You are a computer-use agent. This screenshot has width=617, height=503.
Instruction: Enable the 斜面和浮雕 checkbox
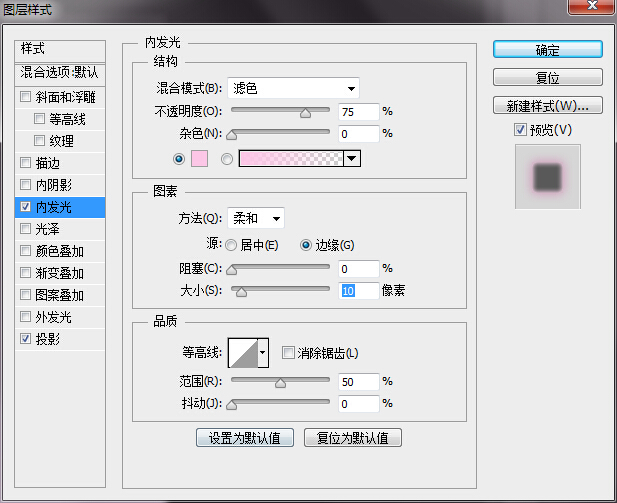click(x=25, y=97)
